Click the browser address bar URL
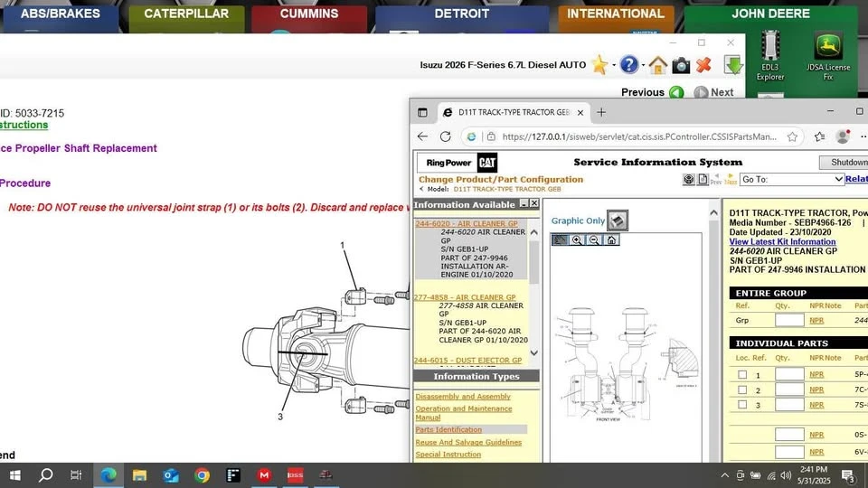868x488 pixels. [639, 136]
